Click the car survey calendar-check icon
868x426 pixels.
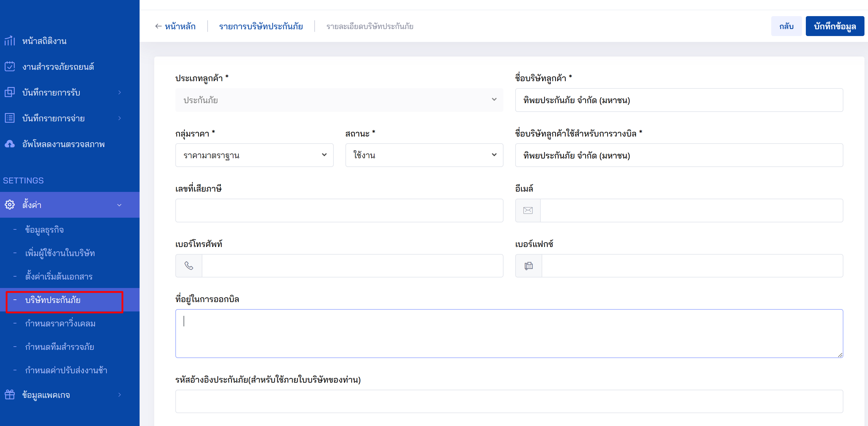click(9, 66)
